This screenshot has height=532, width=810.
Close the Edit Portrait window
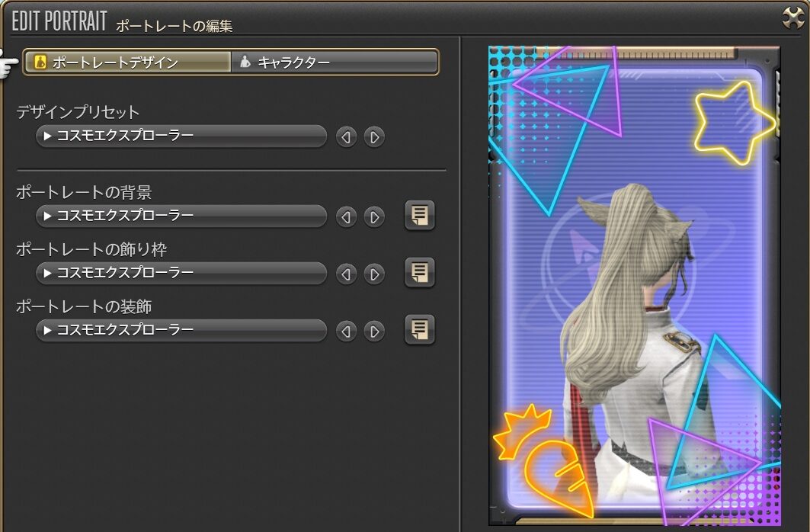tap(793, 18)
